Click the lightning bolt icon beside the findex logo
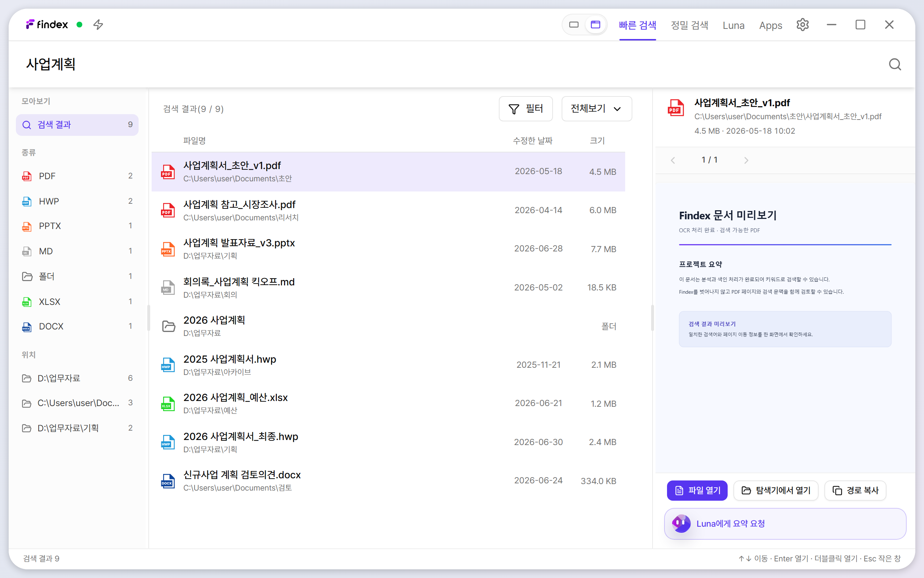The width and height of the screenshot is (924, 578). [x=98, y=25]
